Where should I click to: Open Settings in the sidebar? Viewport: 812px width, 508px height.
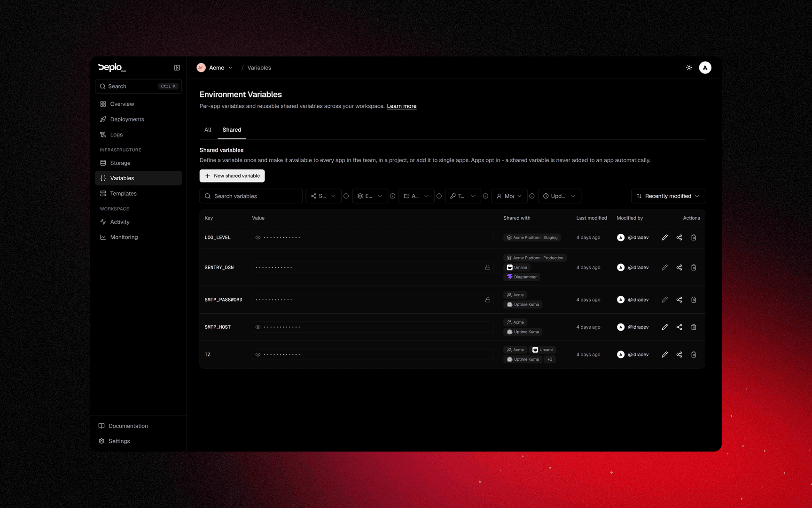click(x=138, y=441)
